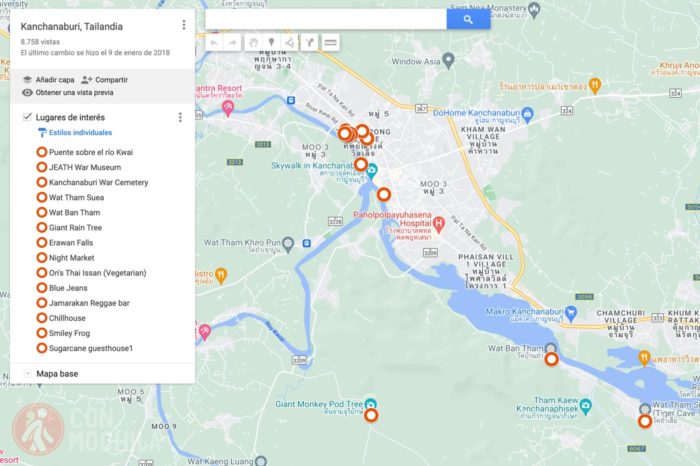Click blue transit station icon near River Kwai Rd
Screen dimensions: 700x466
click(x=291, y=100)
